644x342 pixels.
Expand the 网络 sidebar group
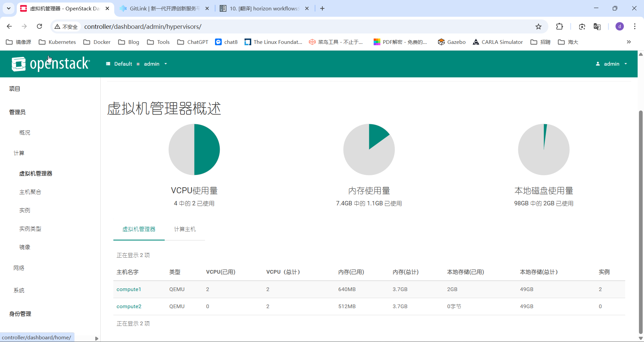19,268
